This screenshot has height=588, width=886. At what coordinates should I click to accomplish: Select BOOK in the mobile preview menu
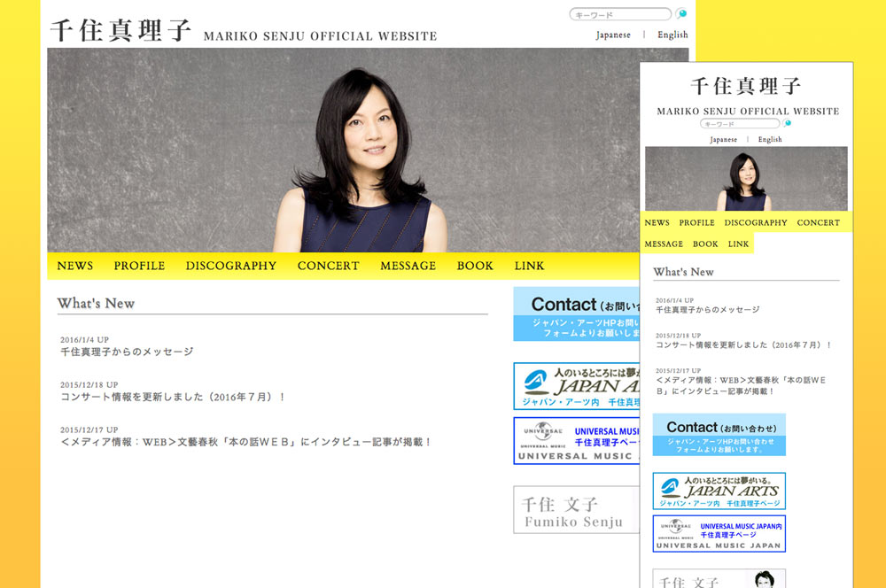tap(705, 244)
